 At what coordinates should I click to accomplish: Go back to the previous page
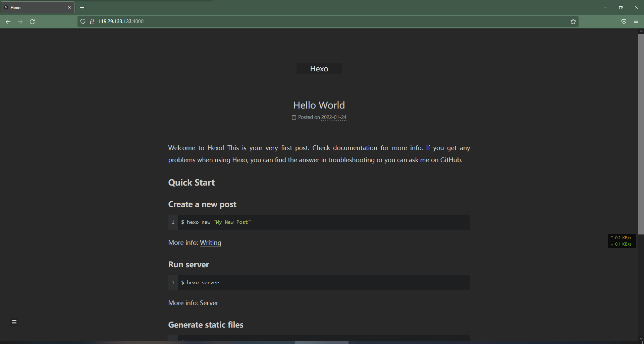pos(8,21)
